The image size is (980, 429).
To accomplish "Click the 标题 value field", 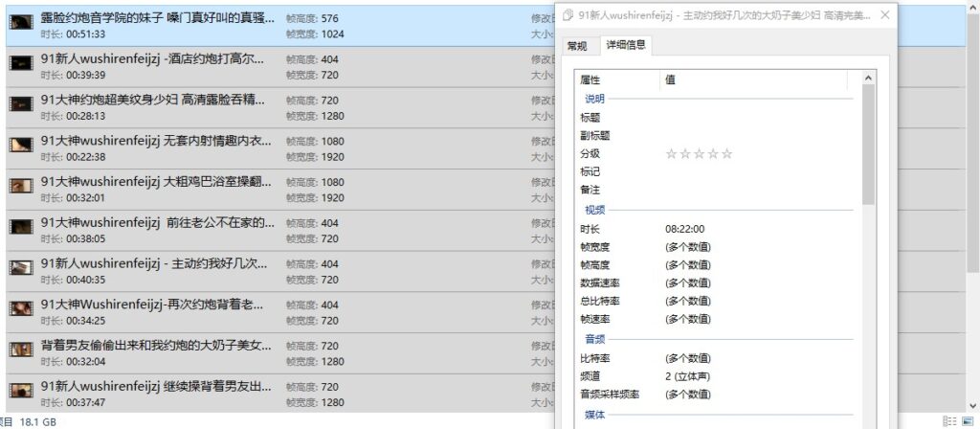I will (x=756, y=117).
